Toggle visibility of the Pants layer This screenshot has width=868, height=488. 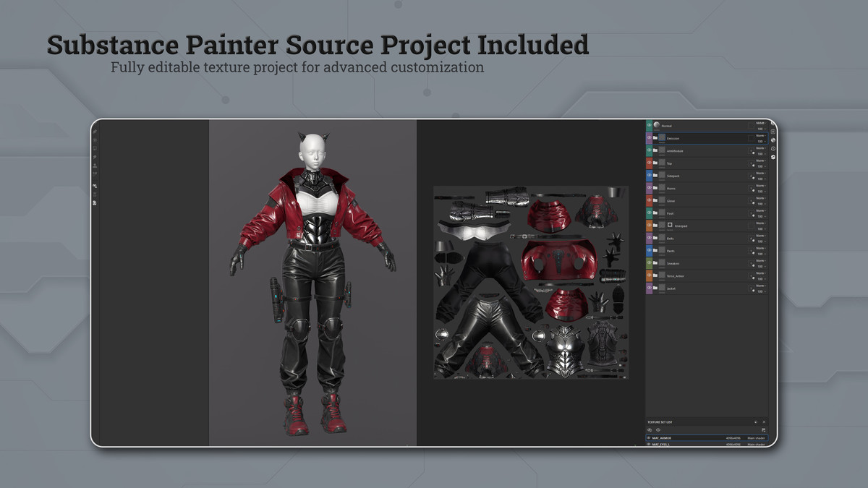point(649,250)
